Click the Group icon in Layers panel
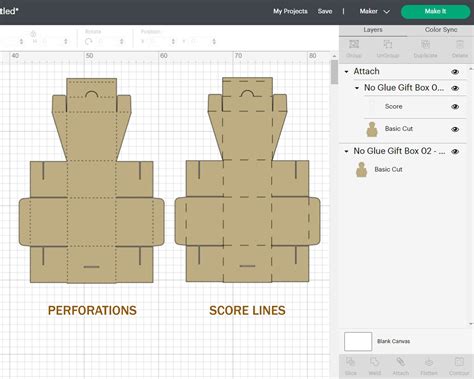Image resolution: width=474 pixels, height=379 pixels. (354, 44)
